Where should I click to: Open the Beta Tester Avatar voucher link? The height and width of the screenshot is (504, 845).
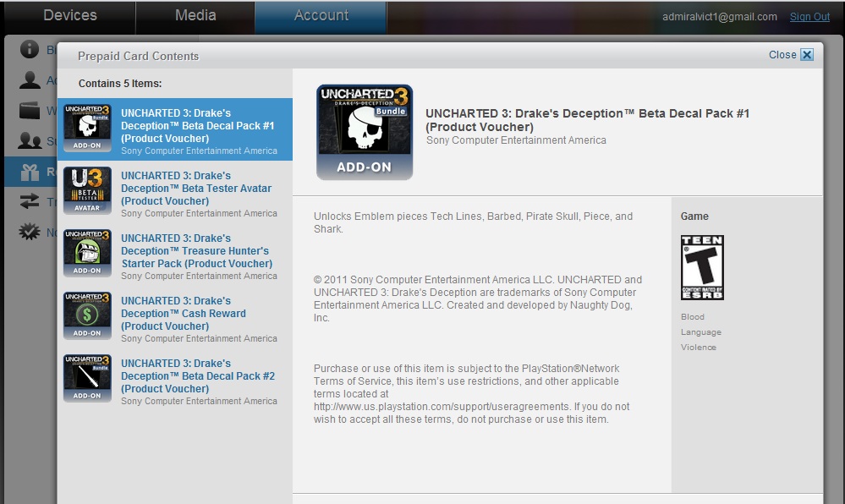pyautogui.click(x=196, y=188)
